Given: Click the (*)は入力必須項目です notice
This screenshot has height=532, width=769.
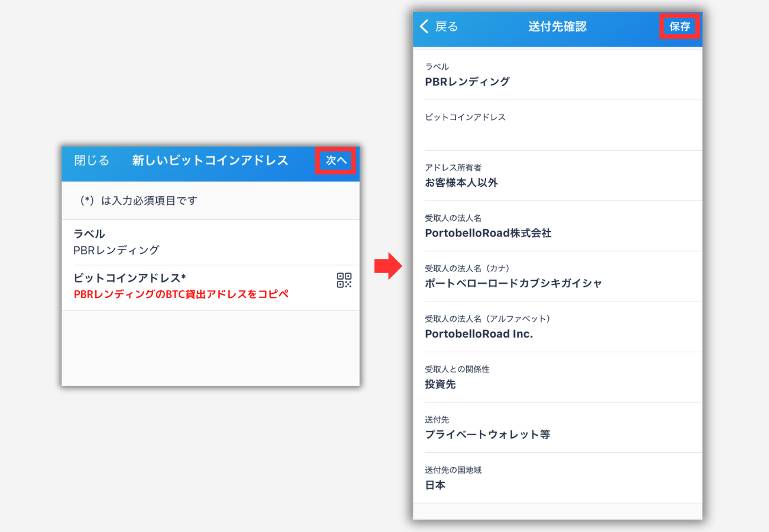Looking at the screenshot, I should [138, 200].
